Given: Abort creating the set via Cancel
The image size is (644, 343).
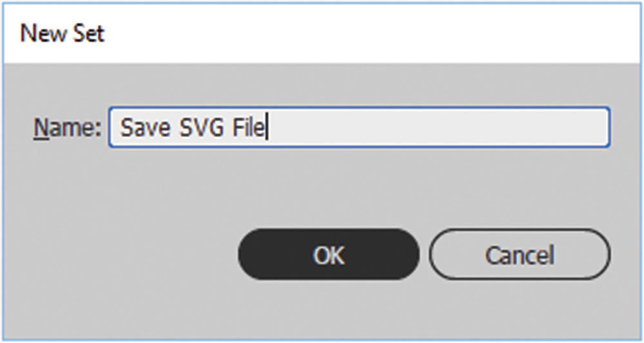Looking at the screenshot, I should 519,255.
